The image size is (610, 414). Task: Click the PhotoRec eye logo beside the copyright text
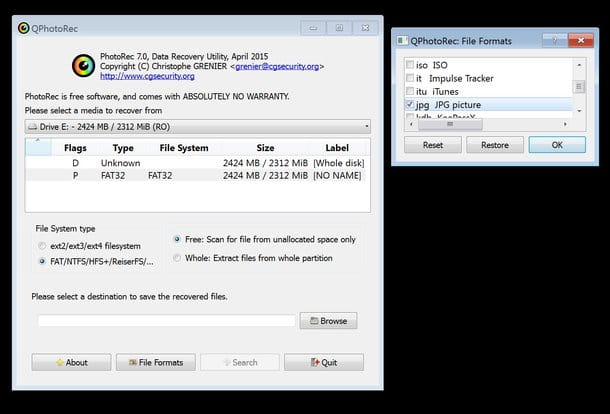pos(84,66)
